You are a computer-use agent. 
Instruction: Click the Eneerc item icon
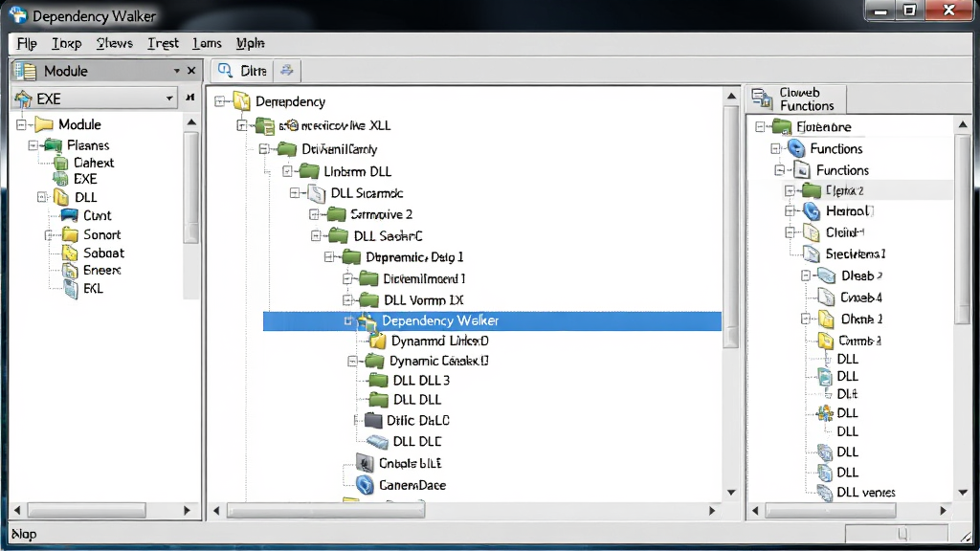[x=70, y=271]
